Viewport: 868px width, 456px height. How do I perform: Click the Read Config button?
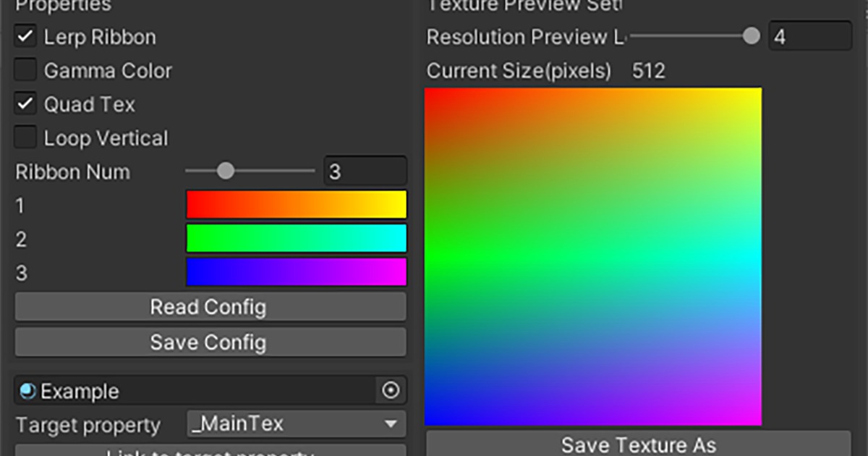(209, 306)
